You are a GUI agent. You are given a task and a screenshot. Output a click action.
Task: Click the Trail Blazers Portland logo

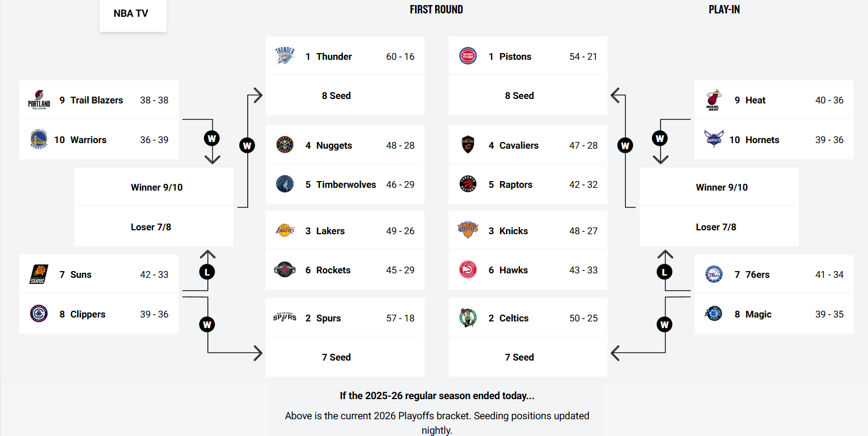click(x=39, y=100)
